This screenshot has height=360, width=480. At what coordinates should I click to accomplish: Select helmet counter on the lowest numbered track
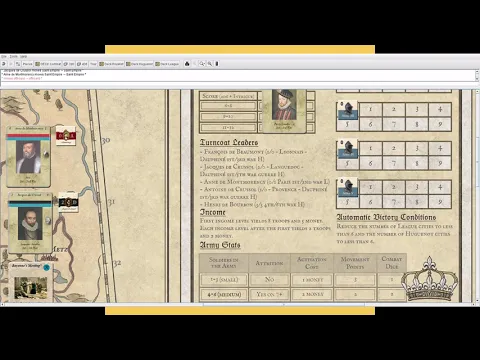click(347, 187)
